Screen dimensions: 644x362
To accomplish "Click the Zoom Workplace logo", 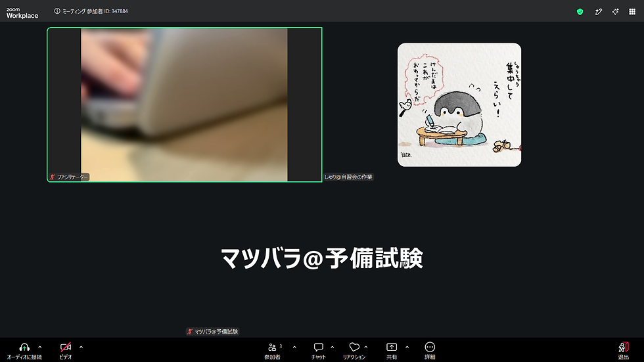I will point(22,13).
